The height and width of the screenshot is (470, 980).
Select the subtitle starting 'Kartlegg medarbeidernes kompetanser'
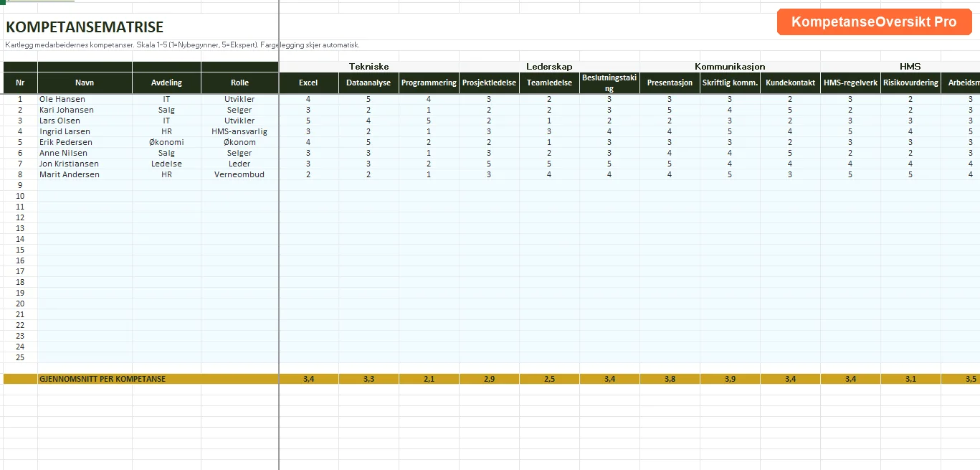pos(182,44)
